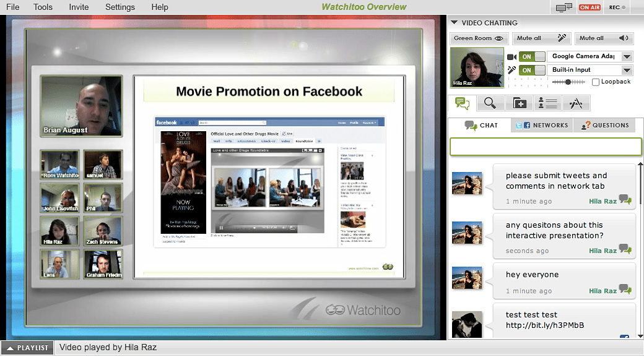Switch off the microphone ON toggle
The width and height of the screenshot is (644, 357).
[532, 70]
